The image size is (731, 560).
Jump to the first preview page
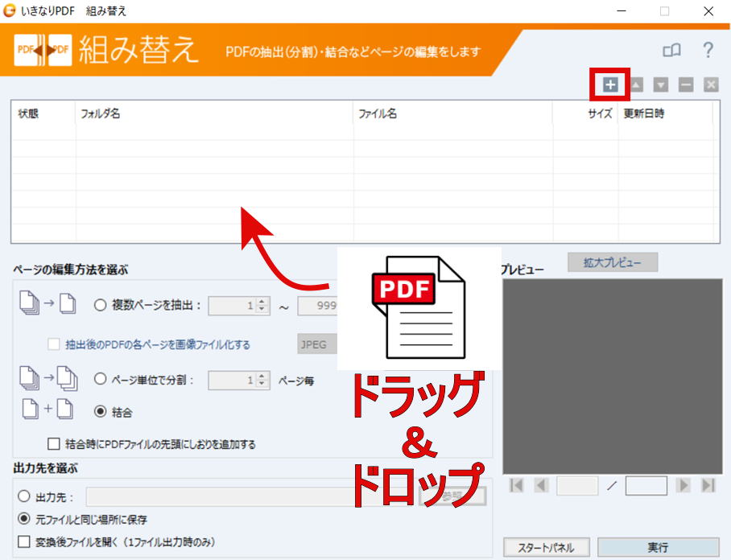coord(517,485)
